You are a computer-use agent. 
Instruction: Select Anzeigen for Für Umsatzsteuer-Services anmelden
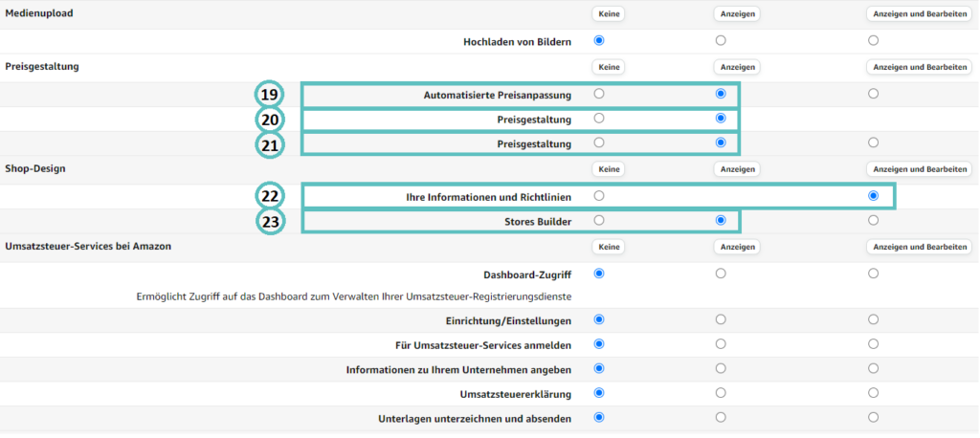tap(721, 343)
